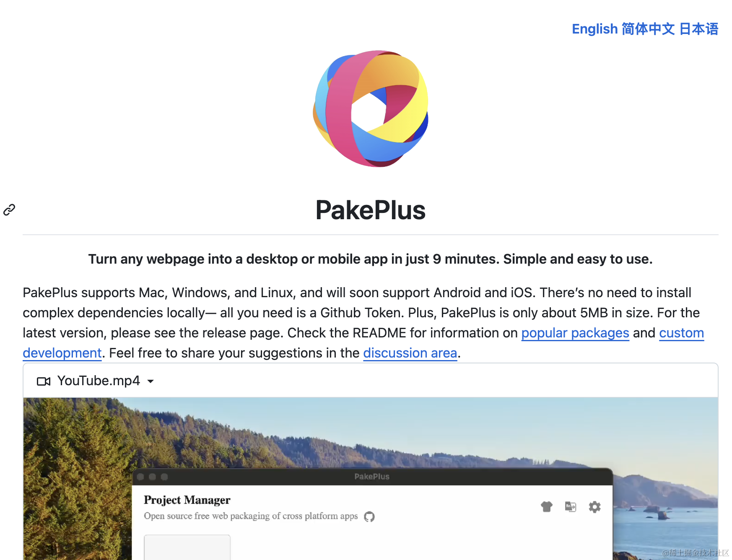Open the popular packages link
The width and height of the screenshot is (732, 560).
point(575,333)
